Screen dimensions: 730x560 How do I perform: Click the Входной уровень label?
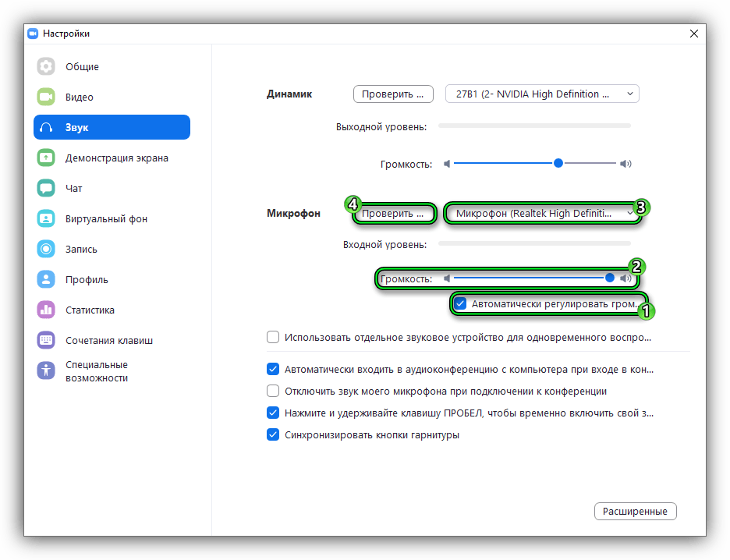[x=384, y=245]
